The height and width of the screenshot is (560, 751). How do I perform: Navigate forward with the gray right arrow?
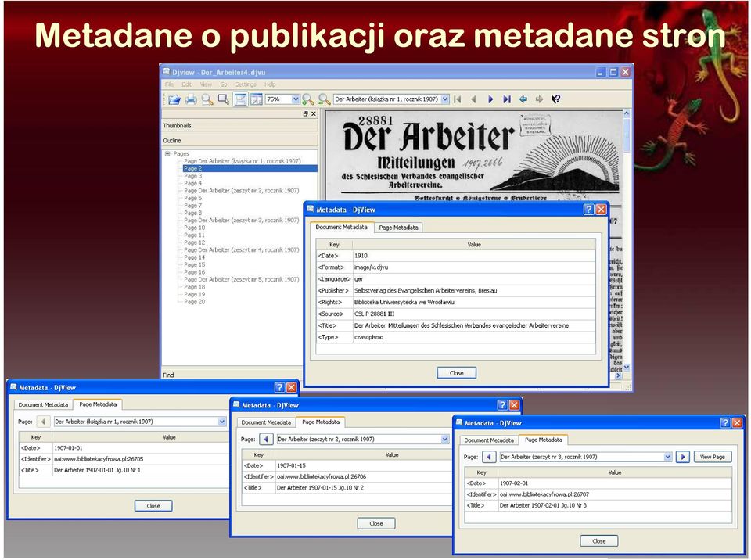(539, 99)
